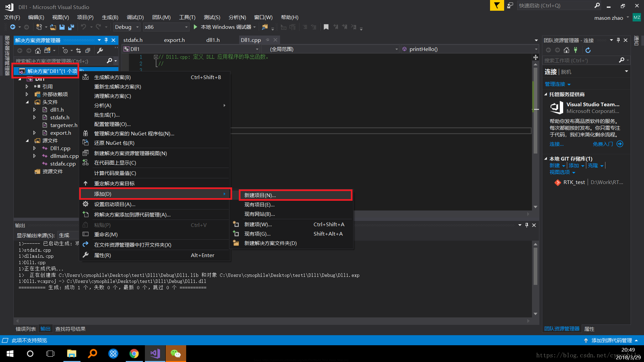Start debugging with the green play icon
This screenshot has height=362, width=644.
tap(195, 27)
